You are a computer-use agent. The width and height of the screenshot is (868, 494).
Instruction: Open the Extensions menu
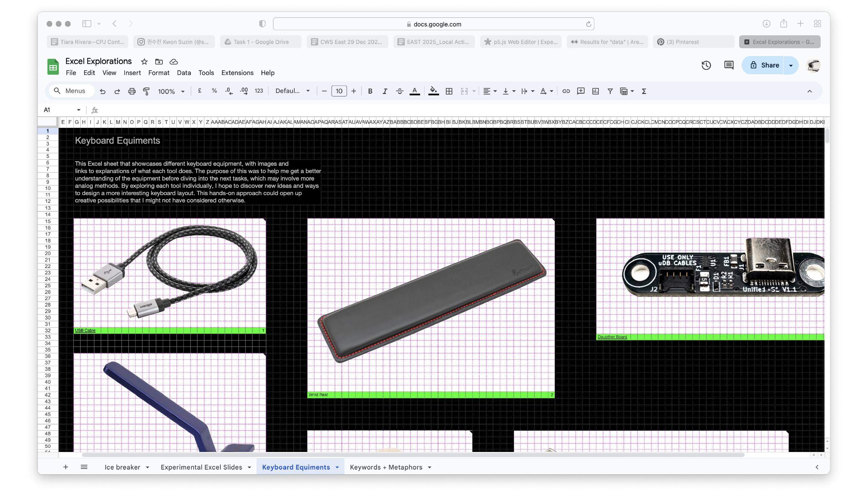(237, 73)
